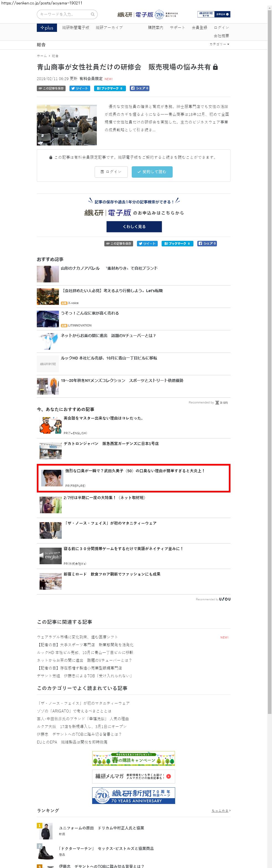Open the plus logo tab

click(x=47, y=28)
